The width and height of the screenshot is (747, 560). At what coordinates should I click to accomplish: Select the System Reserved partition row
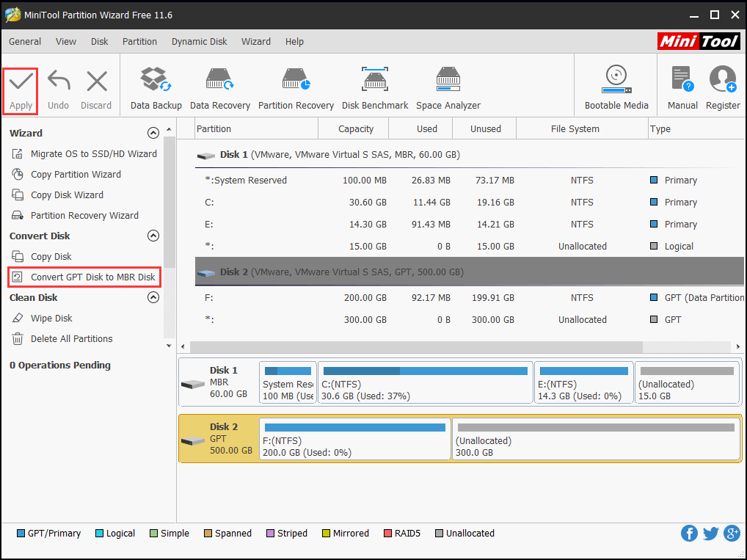469,180
